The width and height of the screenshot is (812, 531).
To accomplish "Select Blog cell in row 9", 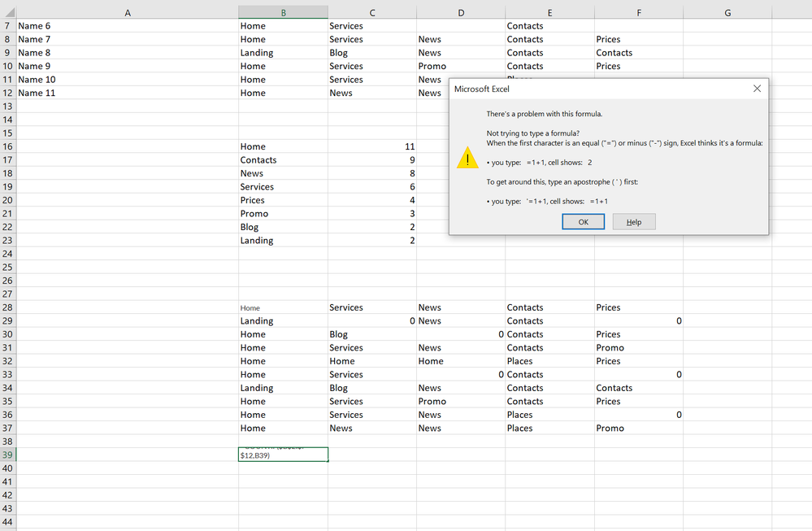I will pyautogui.click(x=372, y=53).
